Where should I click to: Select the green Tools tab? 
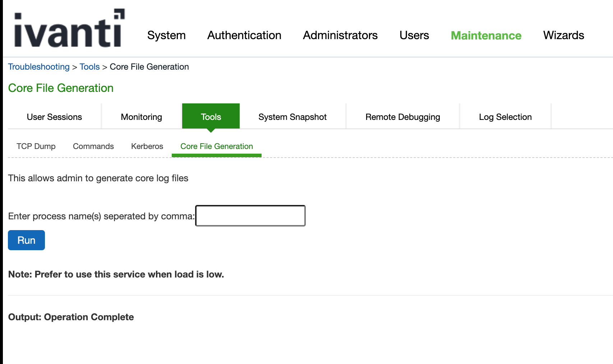click(211, 116)
